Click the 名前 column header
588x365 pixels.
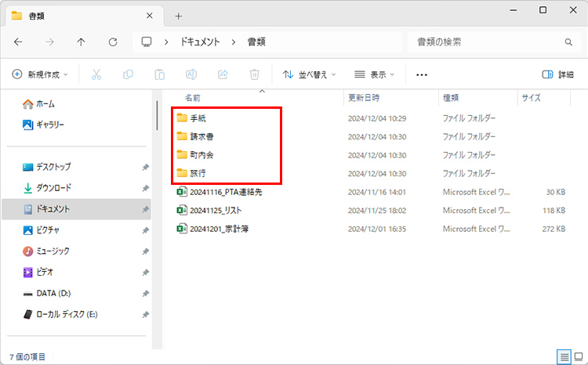point(193,98)
